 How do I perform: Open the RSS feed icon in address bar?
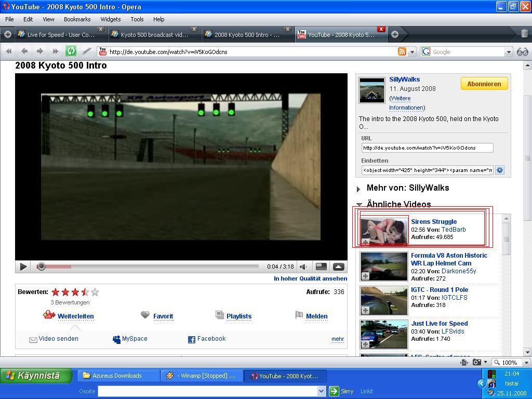[x=402, y=51]
